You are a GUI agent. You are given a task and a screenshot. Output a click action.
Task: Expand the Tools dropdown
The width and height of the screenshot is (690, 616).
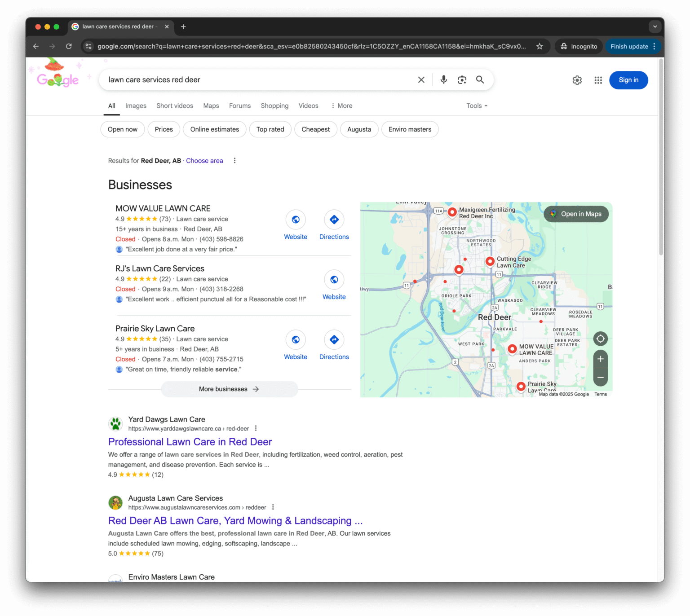click(477, 106)
